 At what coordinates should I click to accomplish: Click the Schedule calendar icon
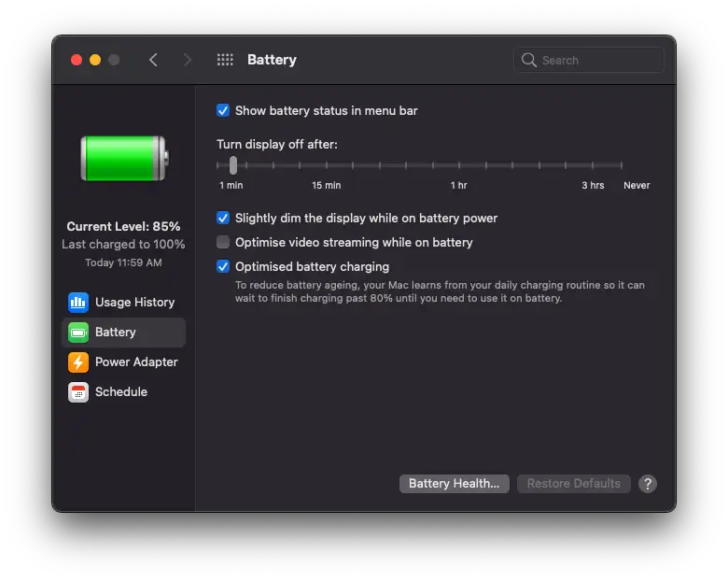(78, 392)
